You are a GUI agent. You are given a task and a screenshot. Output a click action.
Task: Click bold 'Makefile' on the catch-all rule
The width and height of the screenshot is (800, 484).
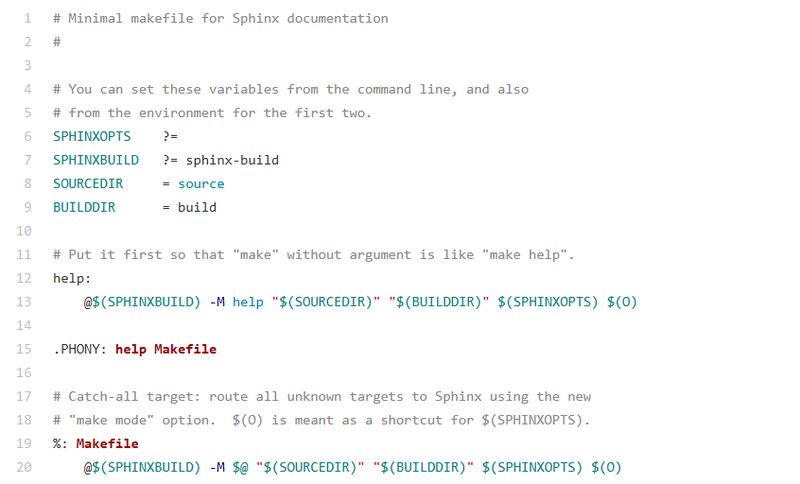click(x=107, y=444)
